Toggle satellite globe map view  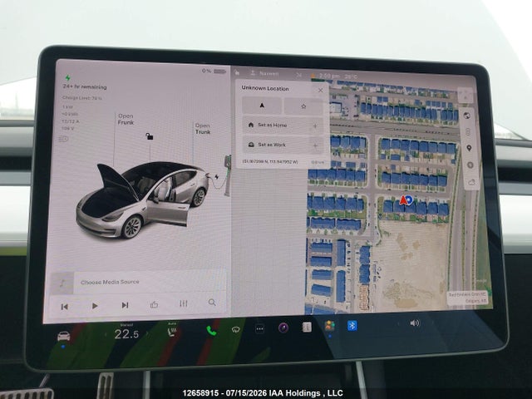point(467,116)
